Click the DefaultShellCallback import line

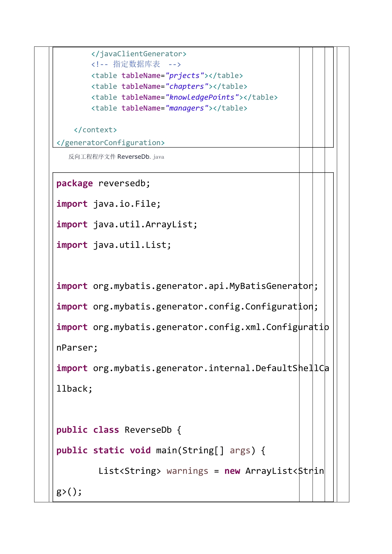[193, 368]
